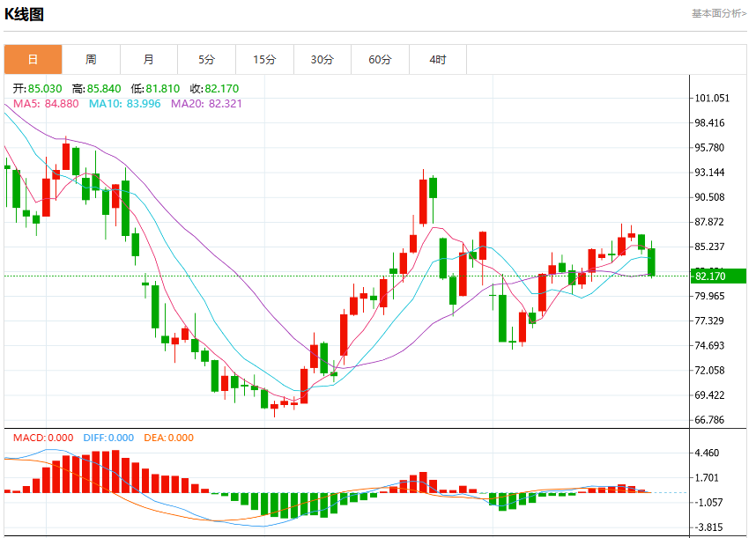This screenshot has height=538, width=756.
Task: Select the 日 daily chart tab
Action: [x=33, y=59]
